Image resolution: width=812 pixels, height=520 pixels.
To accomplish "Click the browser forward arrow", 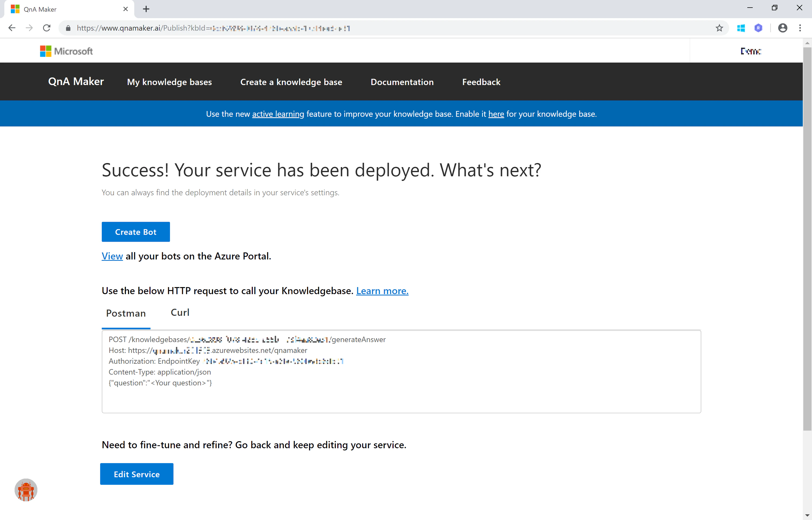I will coord(29,28).
